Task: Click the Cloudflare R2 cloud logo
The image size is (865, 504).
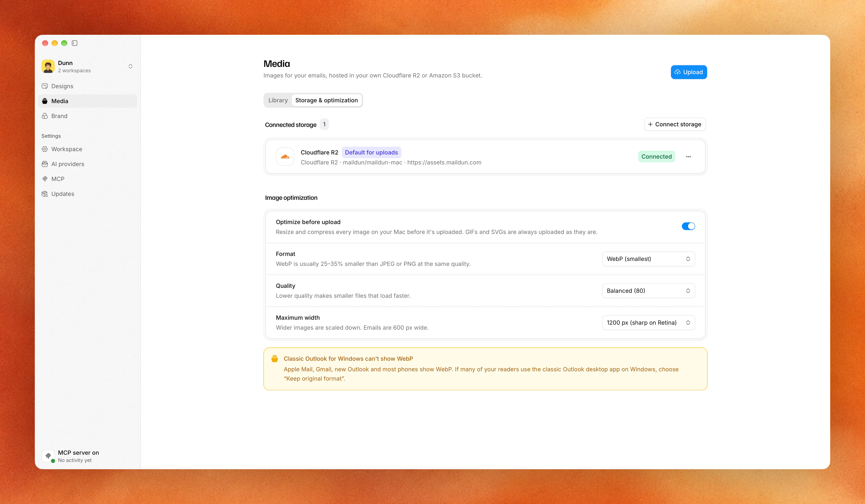Action: coord(285,157)
